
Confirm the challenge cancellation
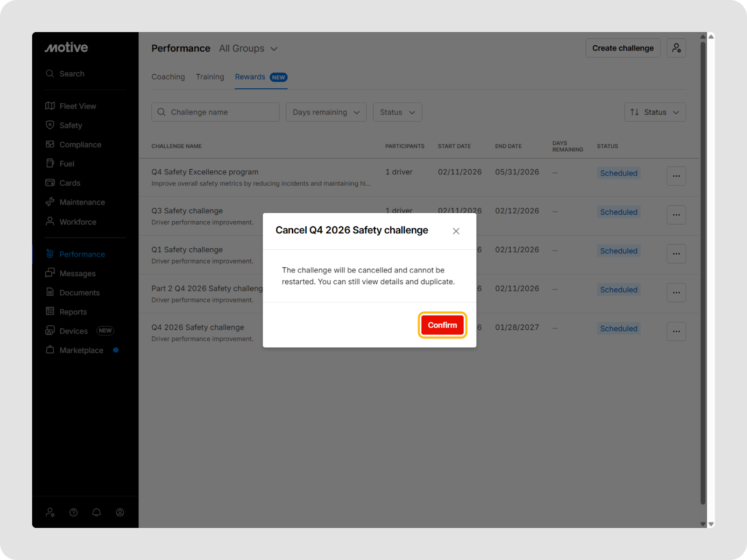pos(442,325)
